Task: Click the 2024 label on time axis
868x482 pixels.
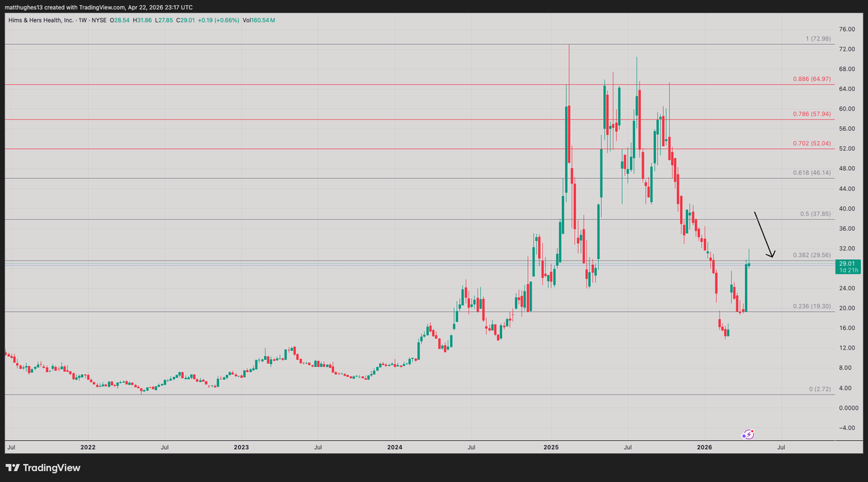Action: pyautogui.click(x=395, y=448)
